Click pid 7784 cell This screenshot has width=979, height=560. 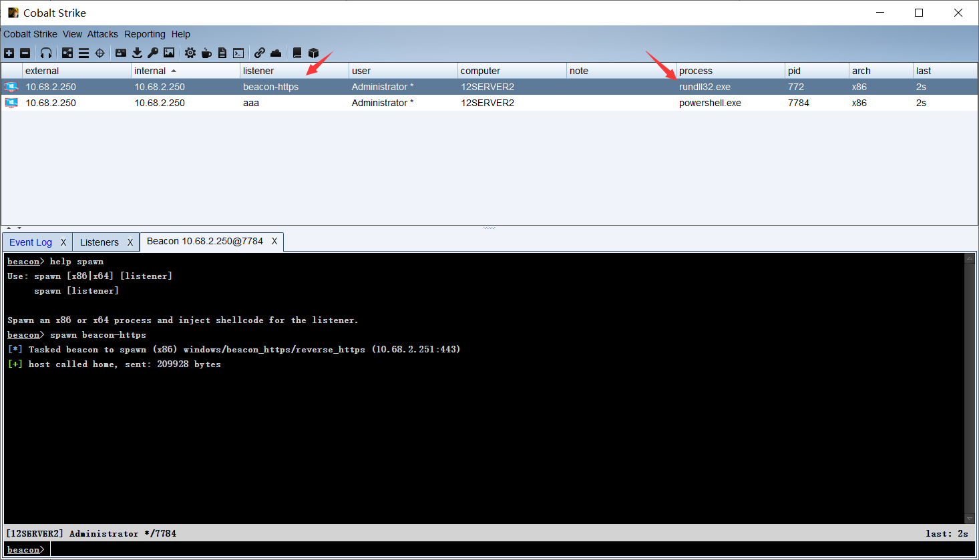[817, 103]
